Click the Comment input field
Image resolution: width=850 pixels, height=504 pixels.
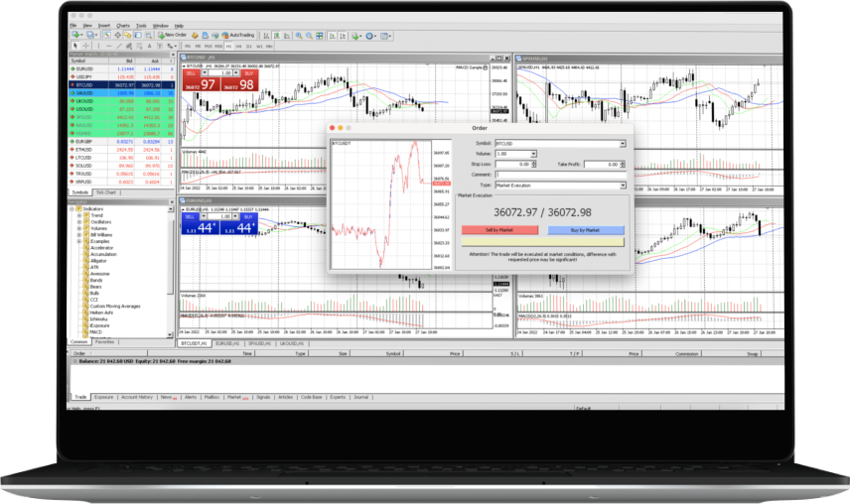coord(559,175)
